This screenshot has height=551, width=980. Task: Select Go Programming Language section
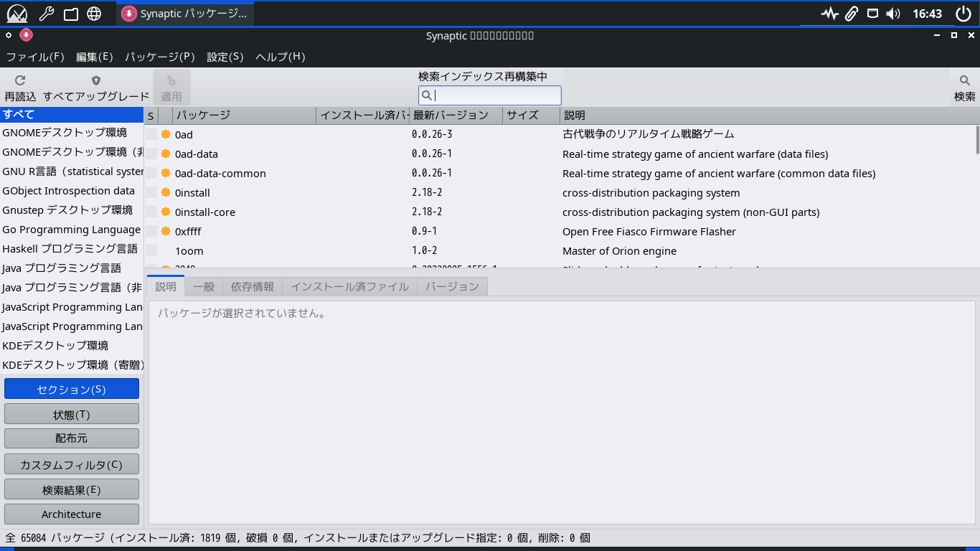(x=72, y=230)
